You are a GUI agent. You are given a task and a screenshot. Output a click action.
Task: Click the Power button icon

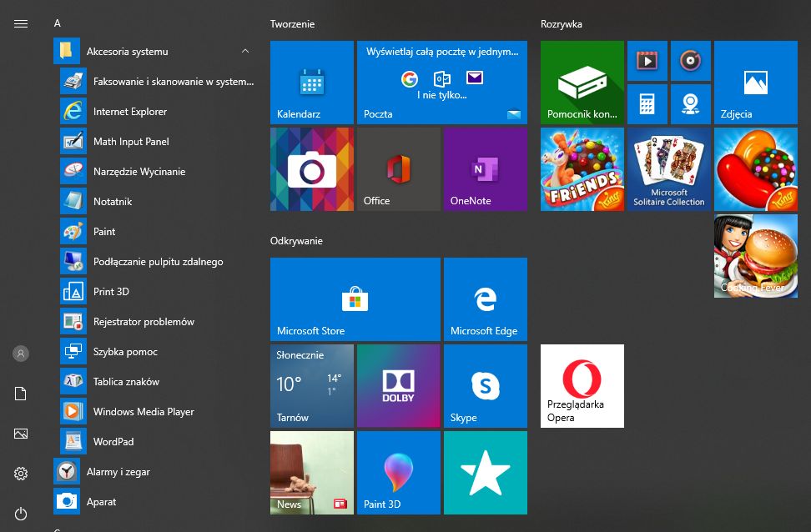tap(21, 514)
